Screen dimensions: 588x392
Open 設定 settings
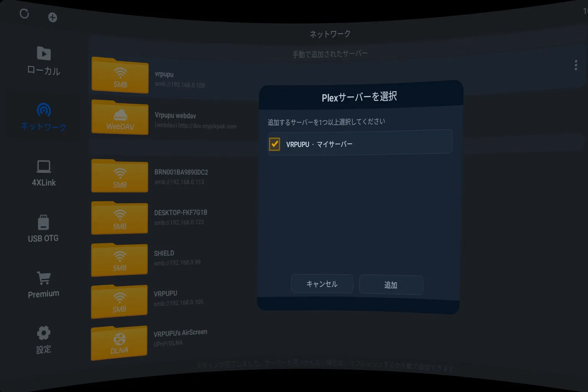click(44, 340)
